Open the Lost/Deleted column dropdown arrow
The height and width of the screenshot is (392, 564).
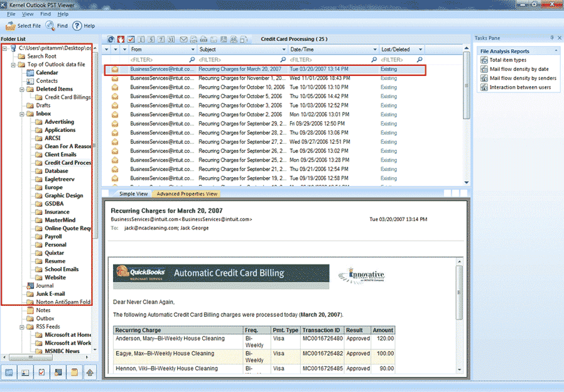420,49
